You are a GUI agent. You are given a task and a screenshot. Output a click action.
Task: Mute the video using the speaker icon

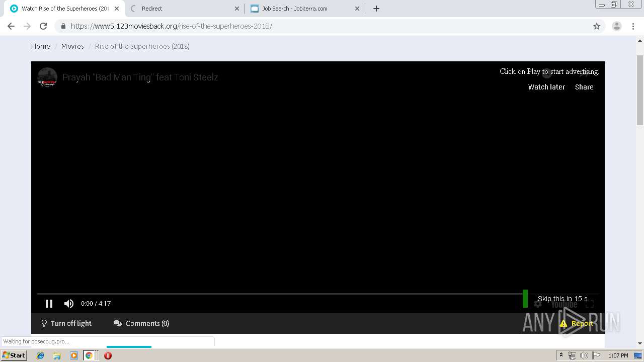(x=69, y=303)
